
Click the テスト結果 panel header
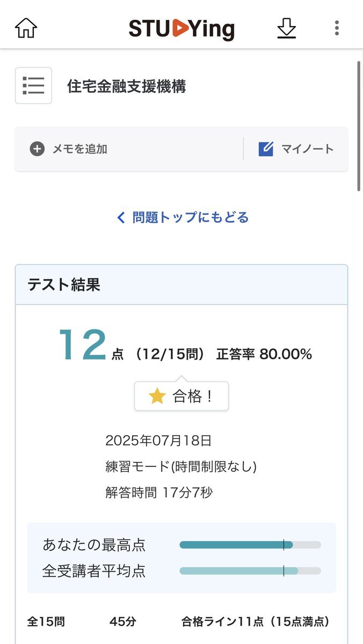pos(181,284)
